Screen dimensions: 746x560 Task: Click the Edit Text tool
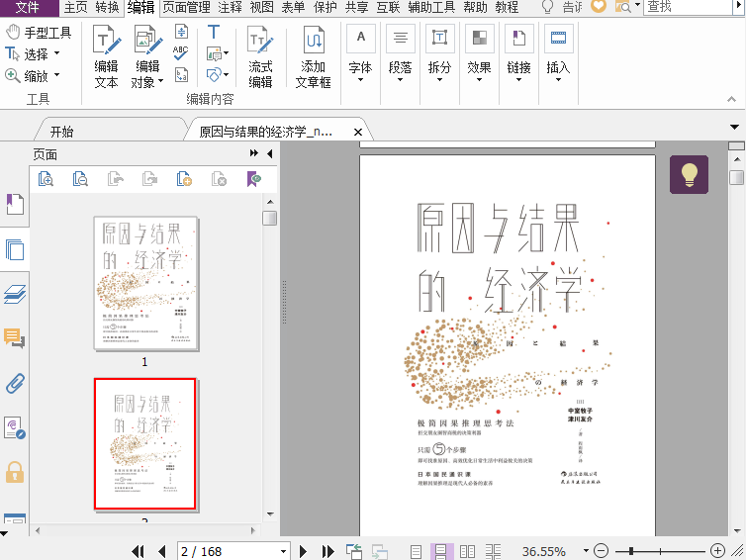coord(106,55)
